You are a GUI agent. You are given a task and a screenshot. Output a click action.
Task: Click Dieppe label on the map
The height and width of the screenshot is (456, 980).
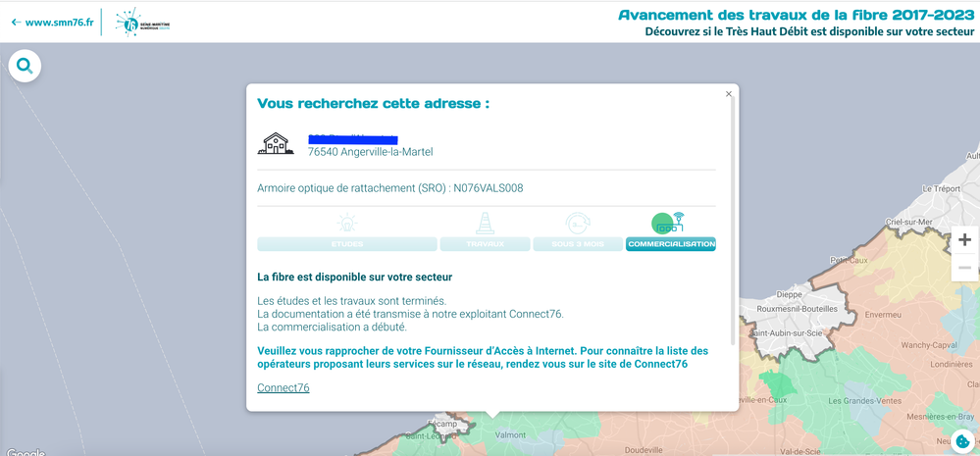pyautogui.click(x=788, y=294)
